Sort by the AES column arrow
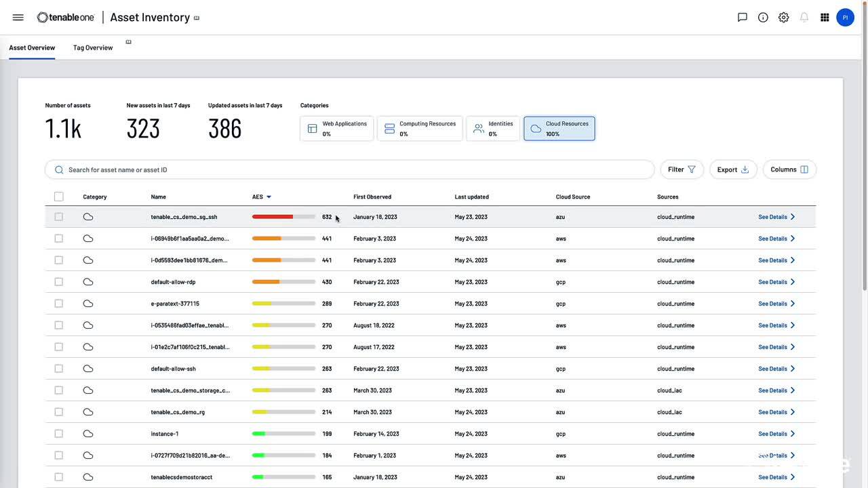Screen dimensions: 868x488 click(x=269, y=197)
